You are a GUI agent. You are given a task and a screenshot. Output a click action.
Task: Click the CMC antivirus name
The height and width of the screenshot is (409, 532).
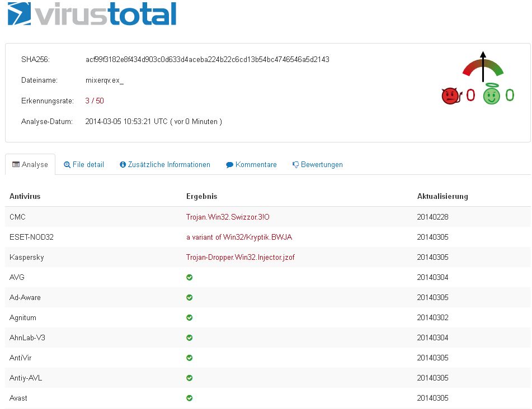(17, 217)
